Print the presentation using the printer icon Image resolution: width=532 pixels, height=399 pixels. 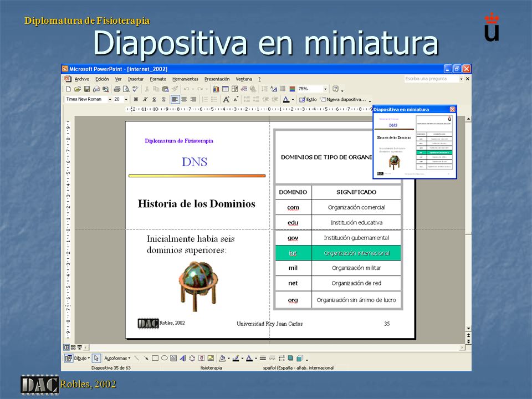point(117,89)
